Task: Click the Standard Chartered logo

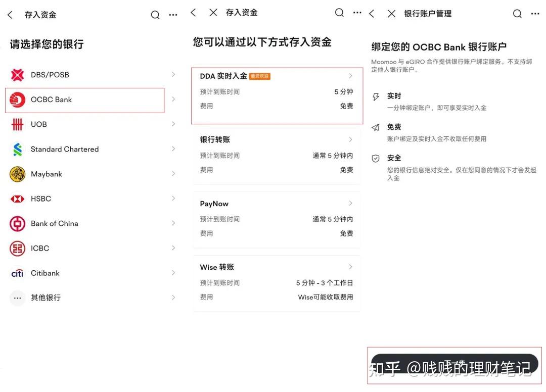Action: [17, 149]
